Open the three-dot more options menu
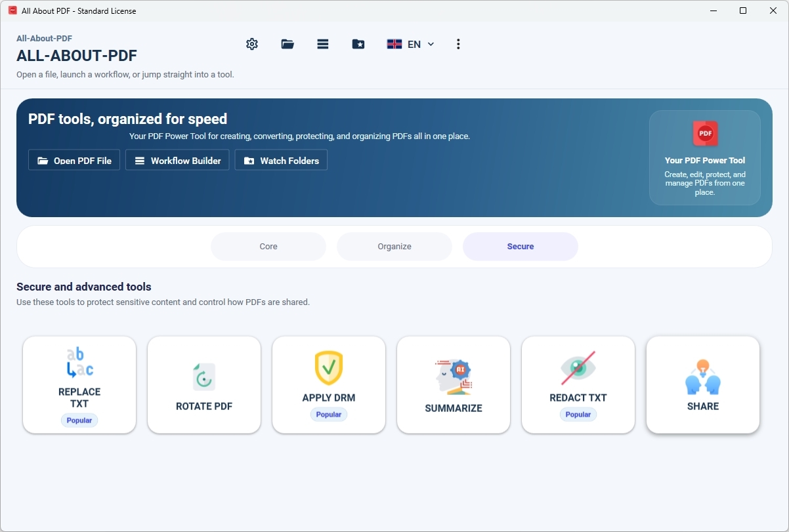This screenshot has height=532, width=789. [x=458, y=44]
